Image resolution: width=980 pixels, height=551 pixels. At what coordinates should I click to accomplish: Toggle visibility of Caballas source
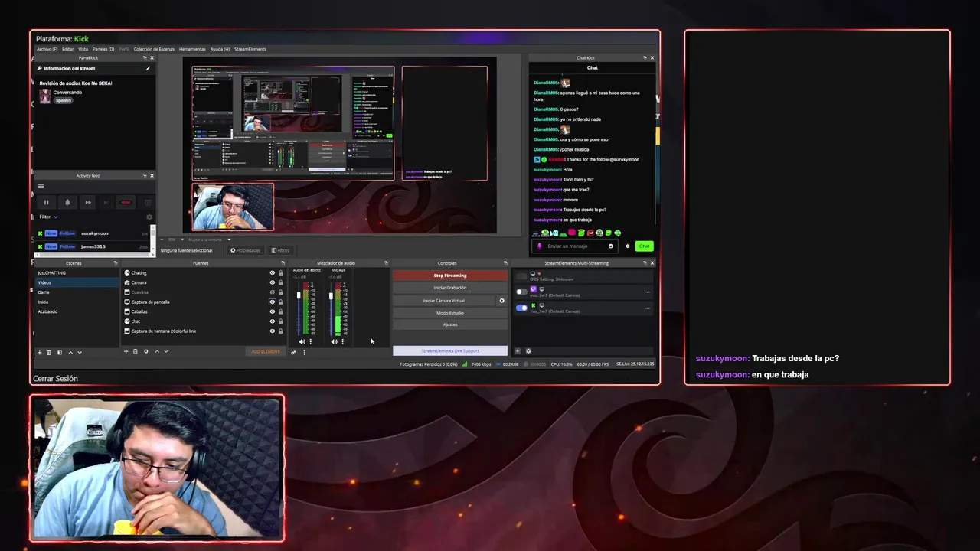click(x=272, y=311)
